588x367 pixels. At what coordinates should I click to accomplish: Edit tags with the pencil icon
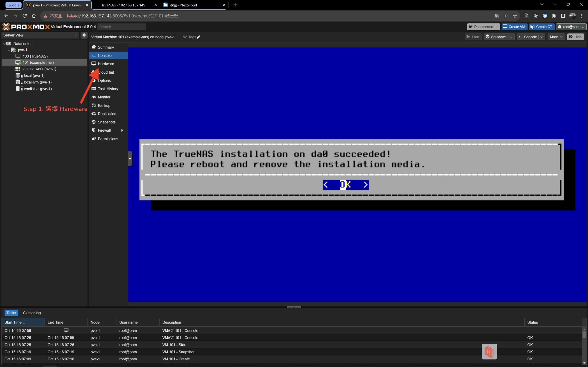click(x=199, y=37)
